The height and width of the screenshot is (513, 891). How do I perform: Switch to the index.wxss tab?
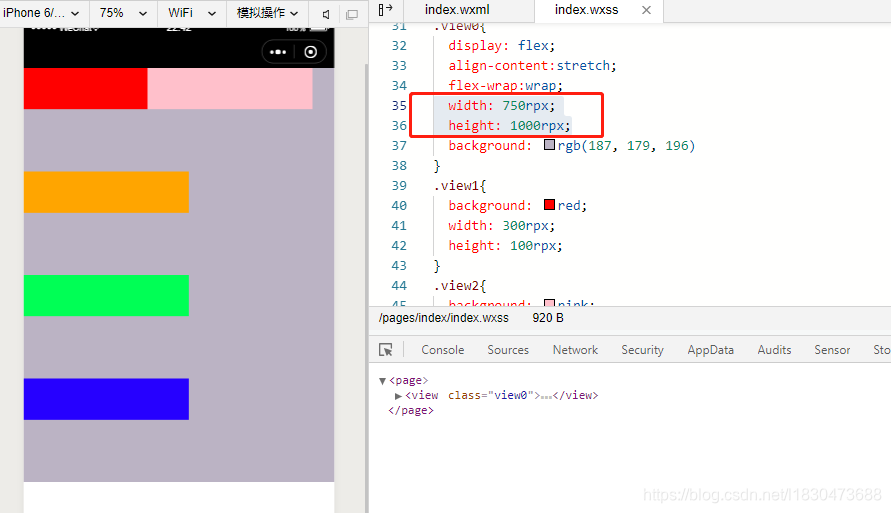[586, 10]
